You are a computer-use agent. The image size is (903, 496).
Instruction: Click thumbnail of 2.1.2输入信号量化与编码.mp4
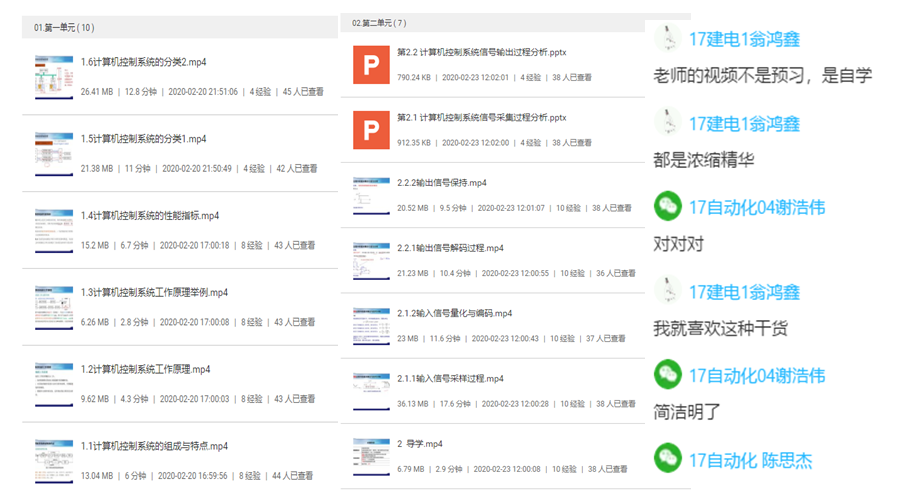point(371,326)
